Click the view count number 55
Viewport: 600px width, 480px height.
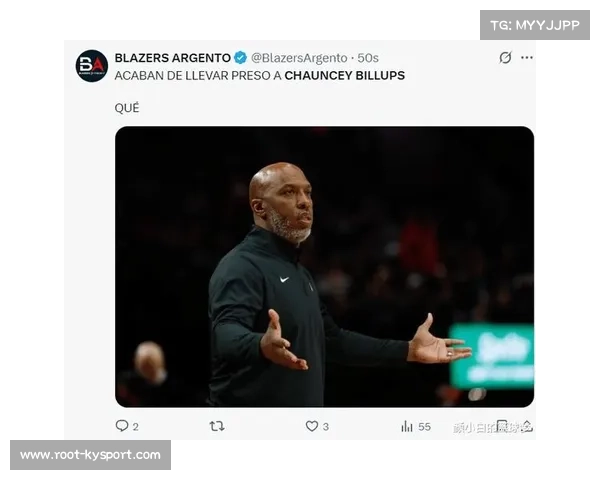point(424,426)
